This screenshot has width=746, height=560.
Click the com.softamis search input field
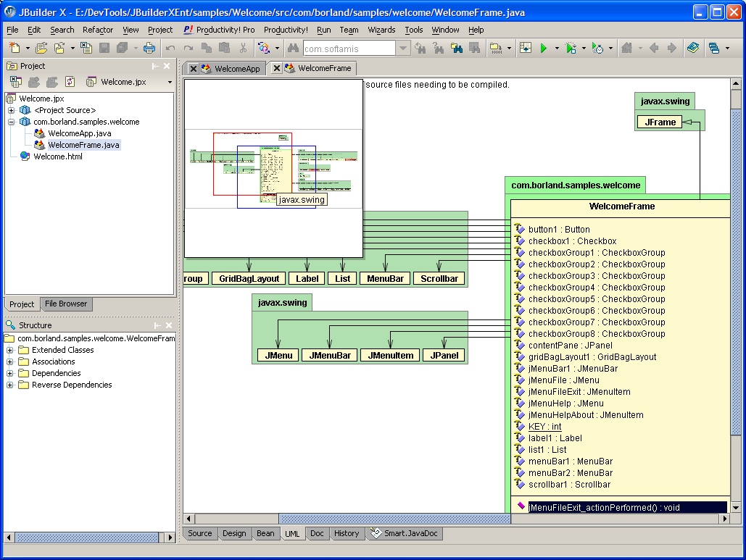(x=349, y=49)
